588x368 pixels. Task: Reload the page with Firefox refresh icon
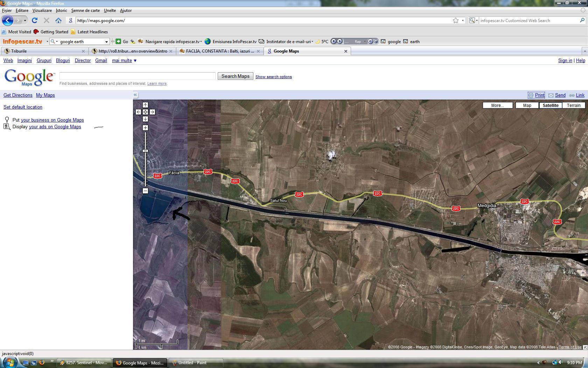point(34,21)
